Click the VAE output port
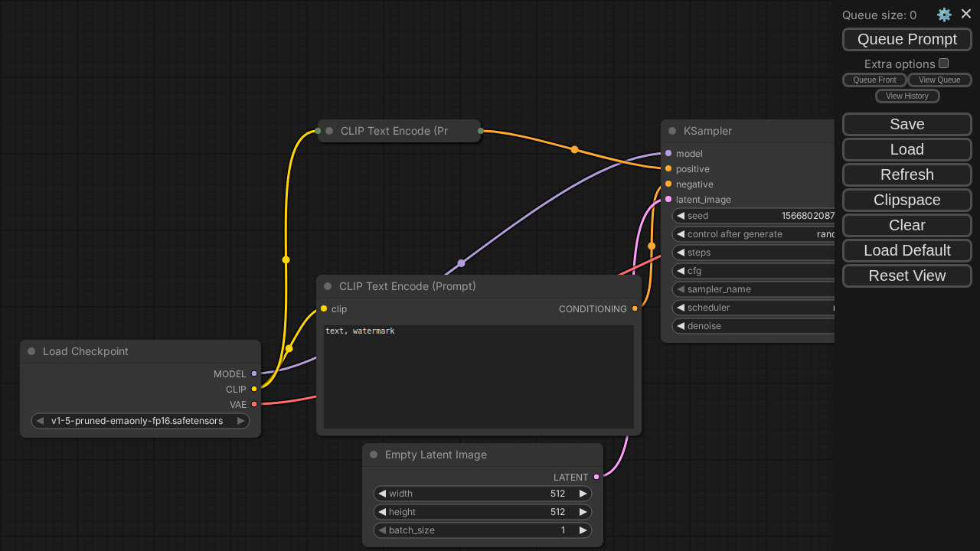The height and width of the screenshot is (551, 980). click(x=254, y=404)
